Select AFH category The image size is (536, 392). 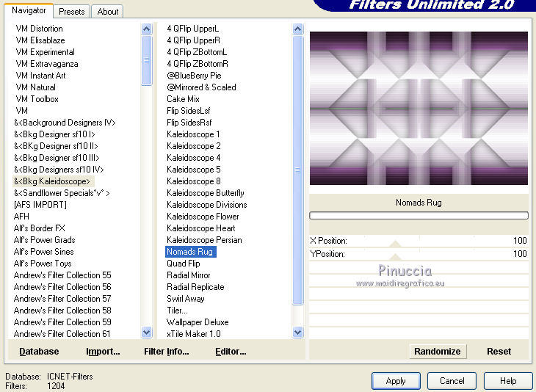point(21,217)
